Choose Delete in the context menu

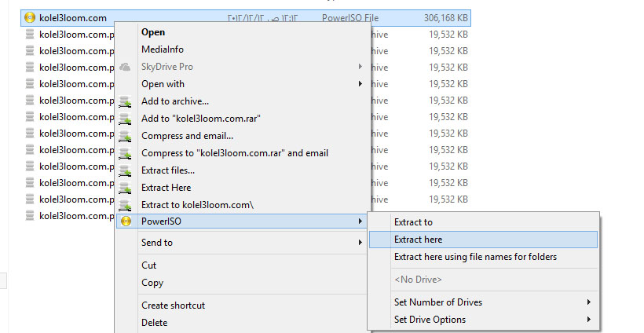pyautogui.click(x=155, y=323)
